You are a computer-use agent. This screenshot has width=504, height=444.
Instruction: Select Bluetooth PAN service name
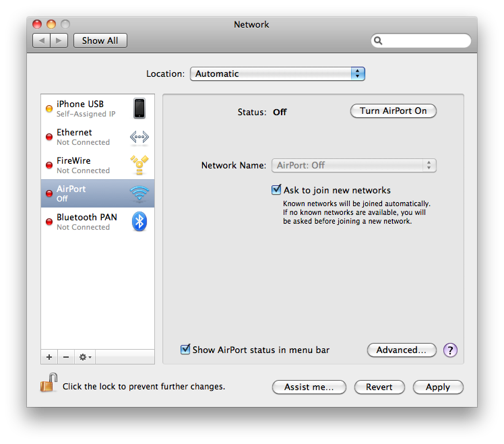(87, 217)
